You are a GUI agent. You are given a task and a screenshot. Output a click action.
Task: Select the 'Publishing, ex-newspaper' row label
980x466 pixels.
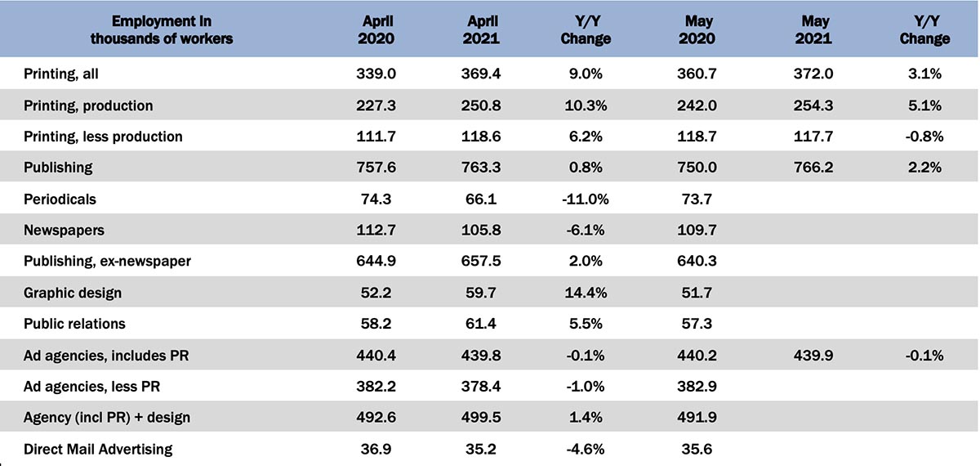coord(106,262)
